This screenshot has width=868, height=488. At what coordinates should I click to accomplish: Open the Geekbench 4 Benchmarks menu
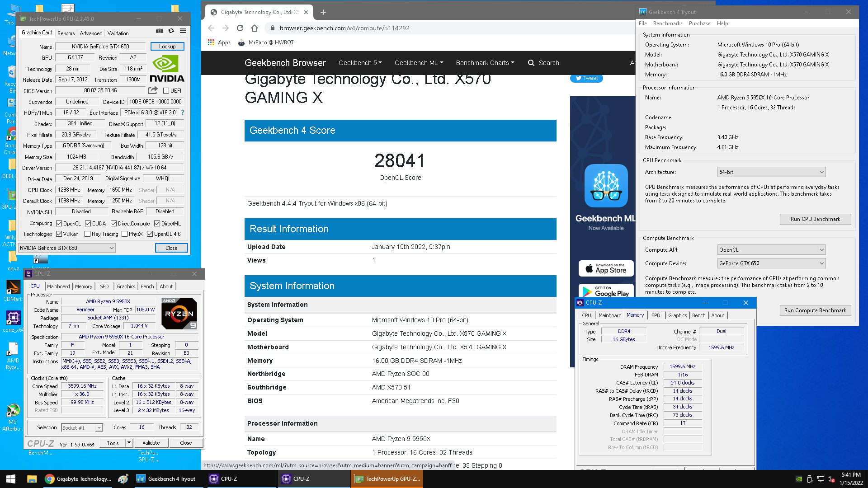[668, 23]
